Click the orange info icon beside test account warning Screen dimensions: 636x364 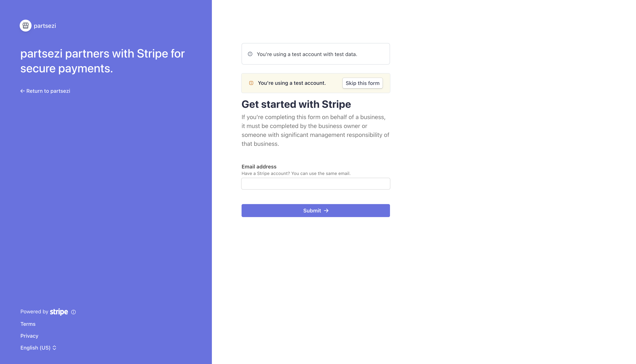click(x=251, y=83)
